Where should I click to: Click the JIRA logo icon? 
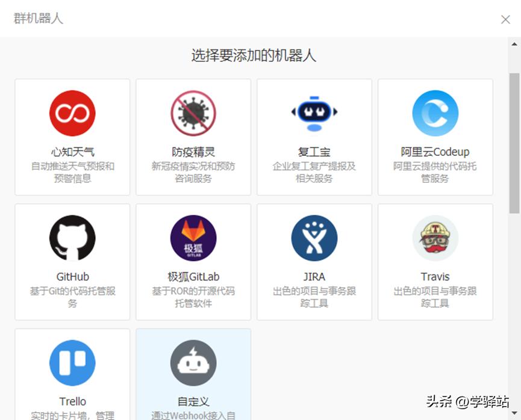click(x=314, y=237)
